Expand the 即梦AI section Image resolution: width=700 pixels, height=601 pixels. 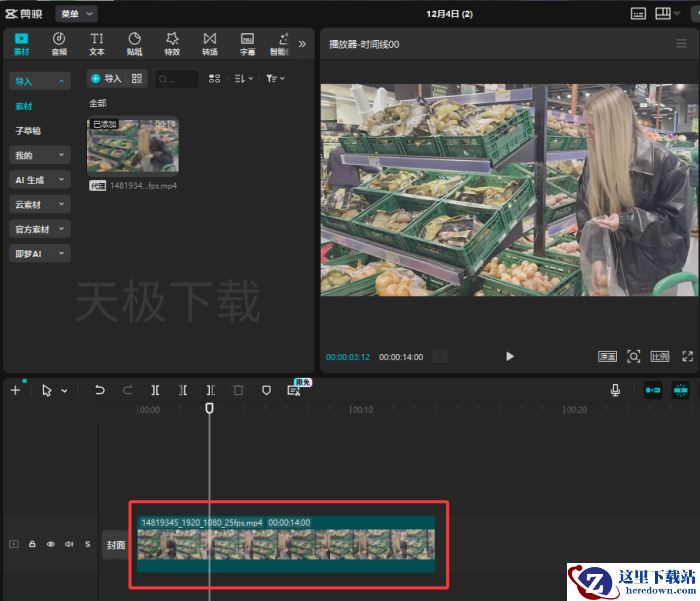40,253
